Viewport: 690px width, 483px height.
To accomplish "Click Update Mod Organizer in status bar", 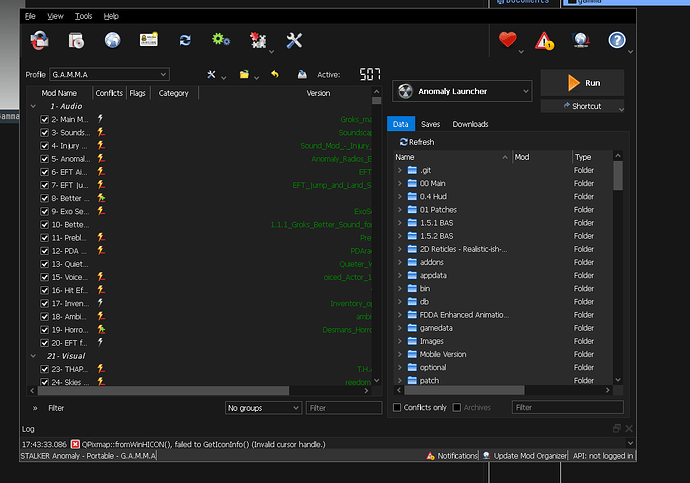I will [525, 456].
